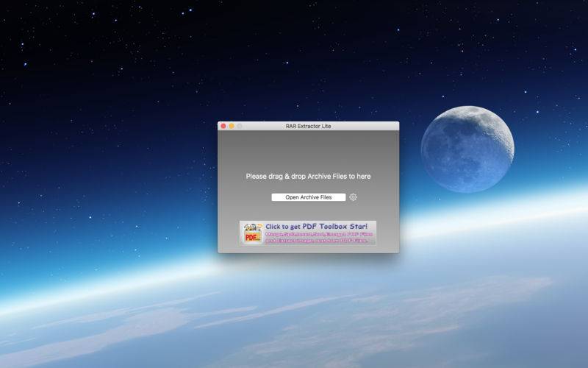Viewport: 588px width, 368px height.
Task: Click the red PDF label in the ad
Action: [x=253, y=237]
